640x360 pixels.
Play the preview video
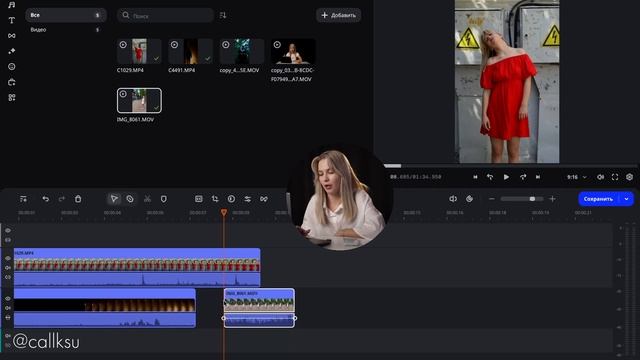coord(506,177)
